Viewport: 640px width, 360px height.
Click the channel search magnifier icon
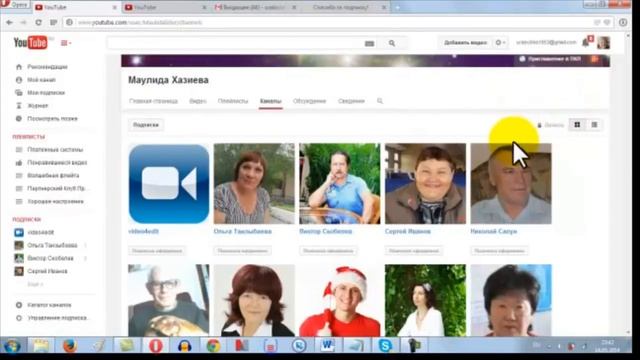click(380, 101)
